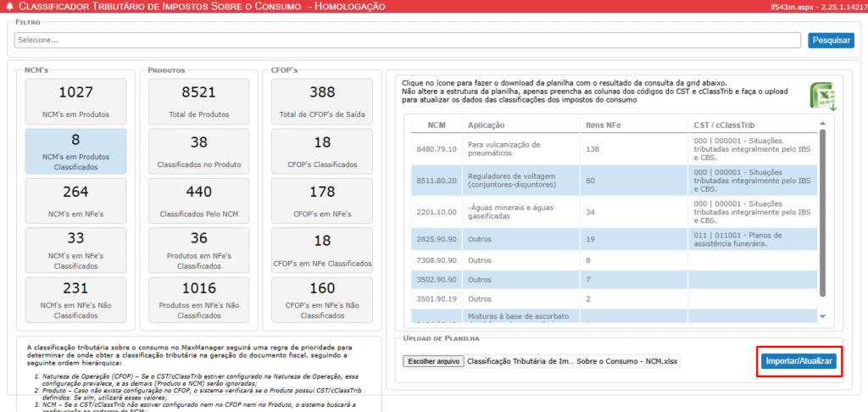Click the Importar/Atualizar button
The width and height of the screenshot is (868, 412).
pos(799,361)
